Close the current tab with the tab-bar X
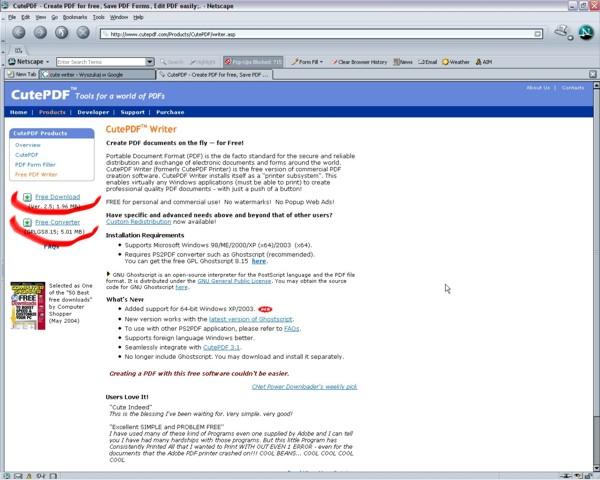 pyautogui.click(x=592, y=74)
